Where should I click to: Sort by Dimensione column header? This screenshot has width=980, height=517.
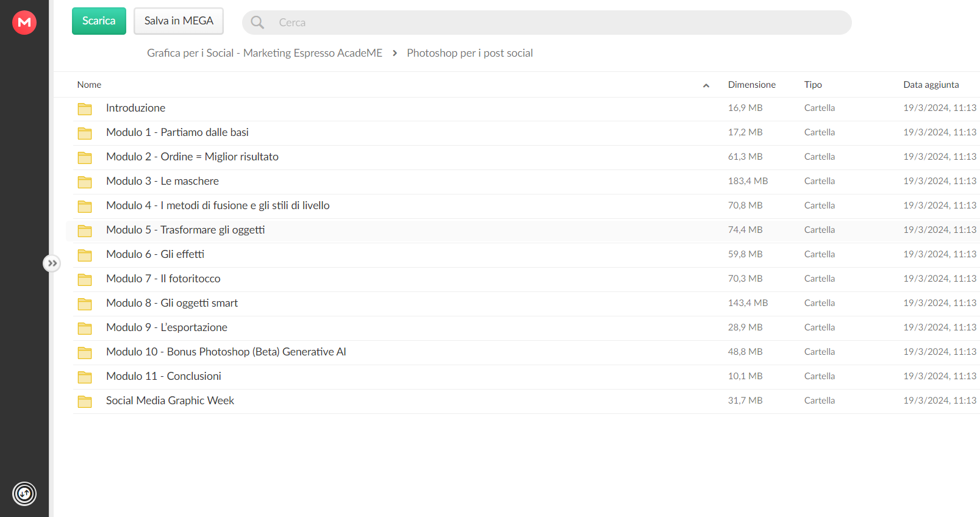point(752,85)
